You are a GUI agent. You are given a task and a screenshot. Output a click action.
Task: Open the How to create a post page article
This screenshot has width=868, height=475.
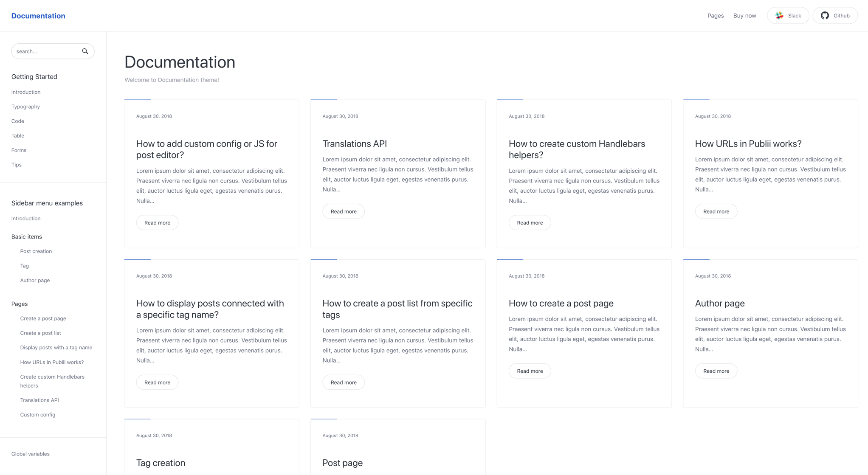[x=561, y=303]
